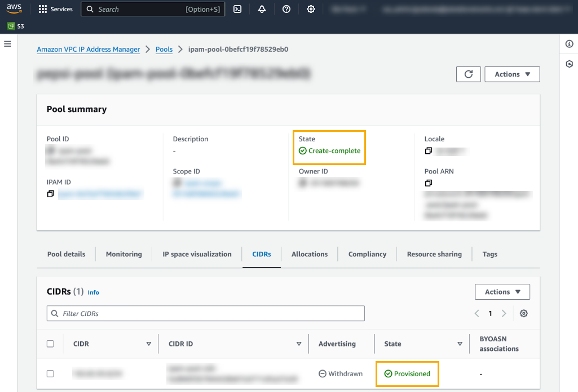Select all CIDRs with header checkbox
This screenshot has width=578, height=392.
50,344
